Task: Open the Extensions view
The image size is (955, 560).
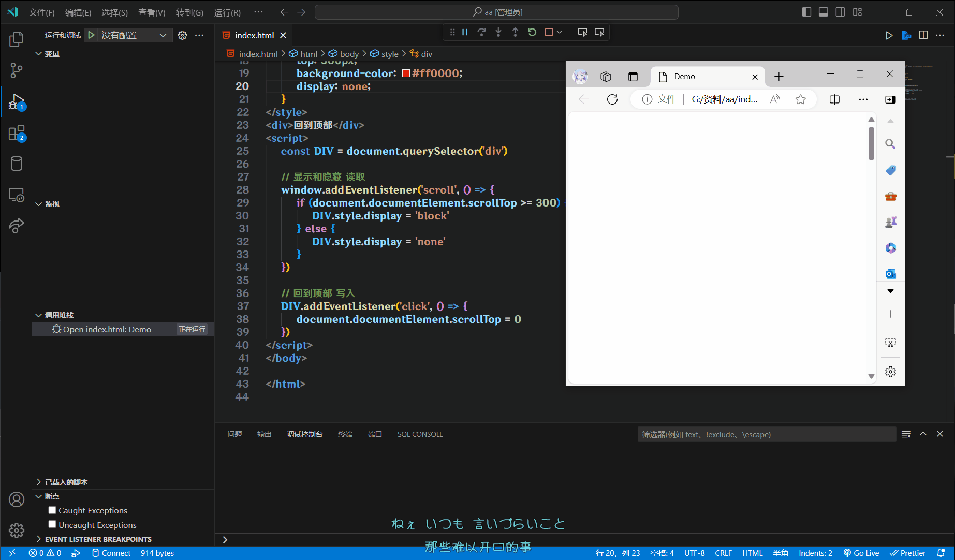Action: (x=17, y=133)
